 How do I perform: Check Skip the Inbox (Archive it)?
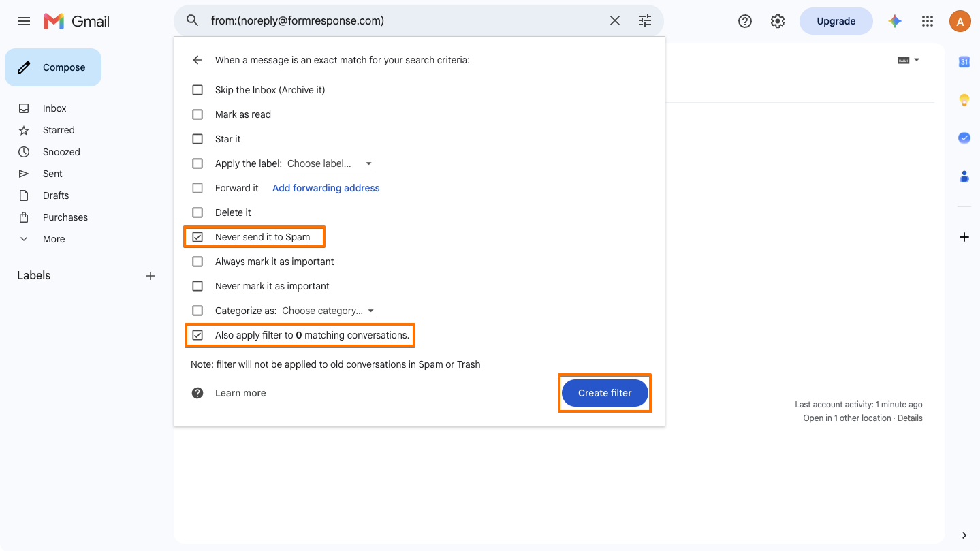coord(197,90)
